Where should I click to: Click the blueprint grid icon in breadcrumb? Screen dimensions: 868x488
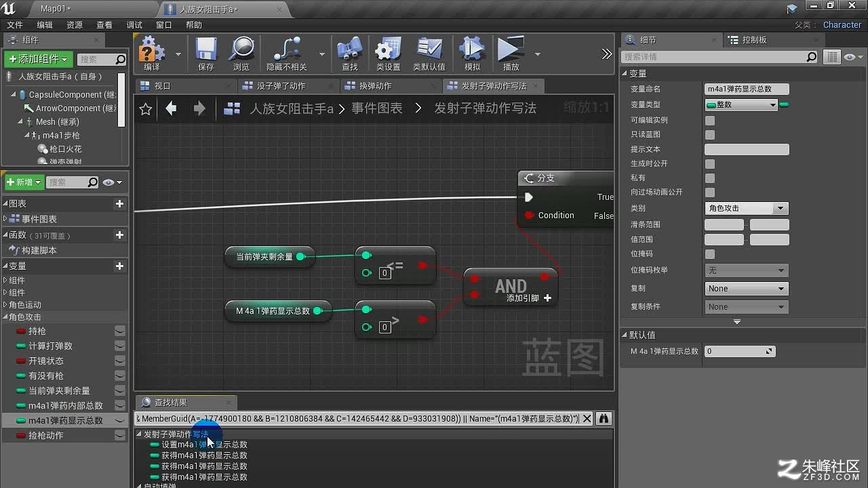pos(233,108)
